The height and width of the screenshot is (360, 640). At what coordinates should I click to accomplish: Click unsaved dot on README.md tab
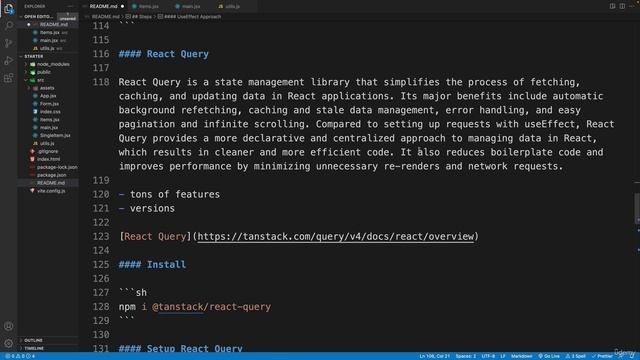122,7
